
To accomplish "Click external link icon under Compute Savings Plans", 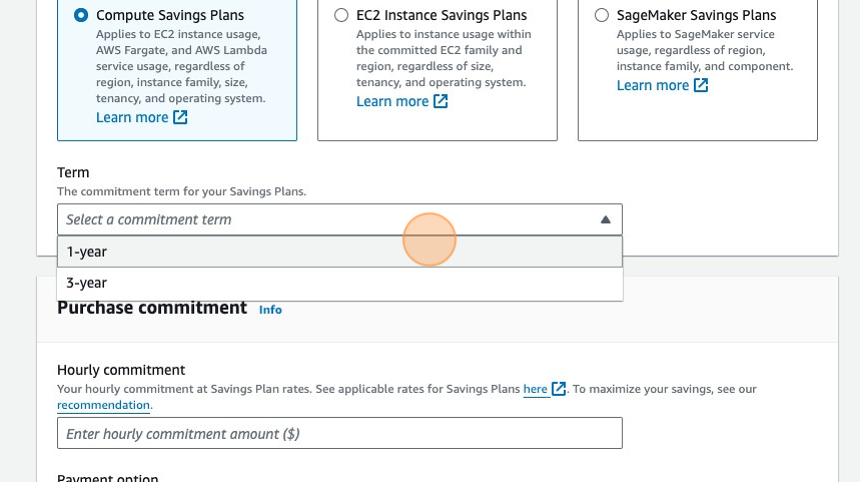I will 180,118.
